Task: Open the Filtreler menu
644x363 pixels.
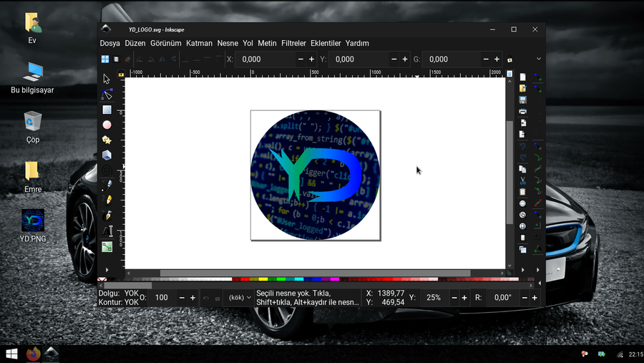Action: point(293,43)
